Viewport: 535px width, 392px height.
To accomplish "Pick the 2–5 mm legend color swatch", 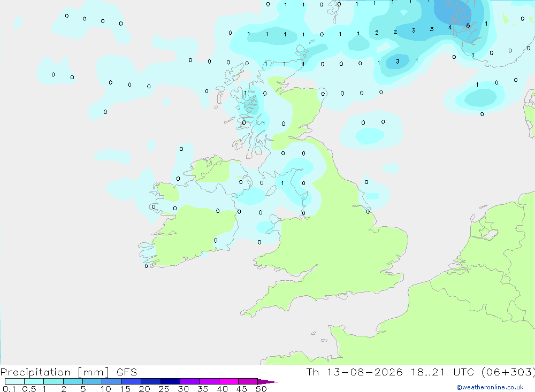I will point(73,381).
